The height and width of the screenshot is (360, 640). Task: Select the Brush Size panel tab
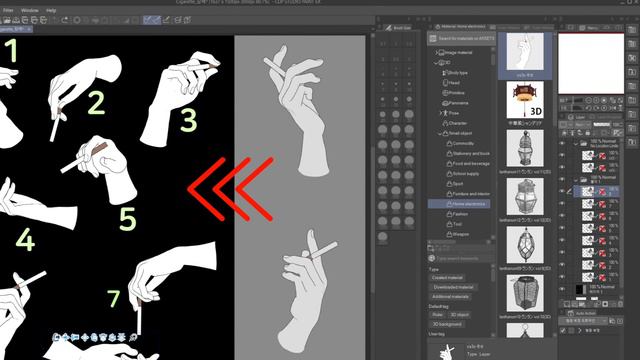398,28
